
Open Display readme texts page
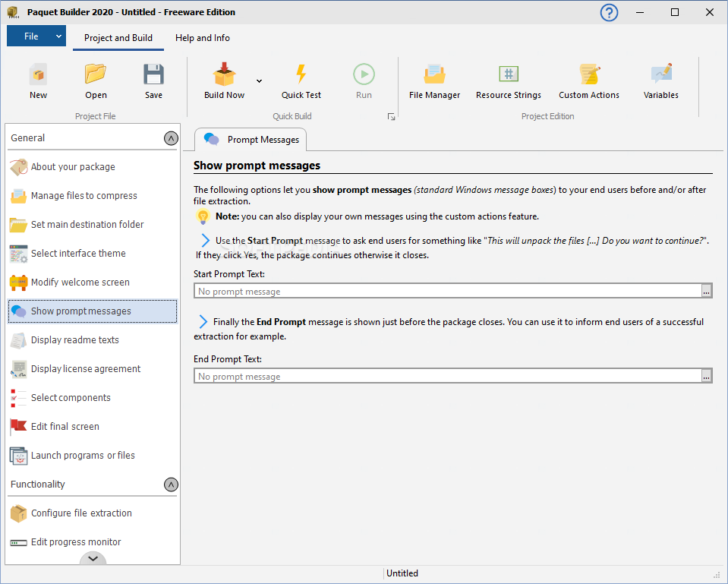click(93, 339)
